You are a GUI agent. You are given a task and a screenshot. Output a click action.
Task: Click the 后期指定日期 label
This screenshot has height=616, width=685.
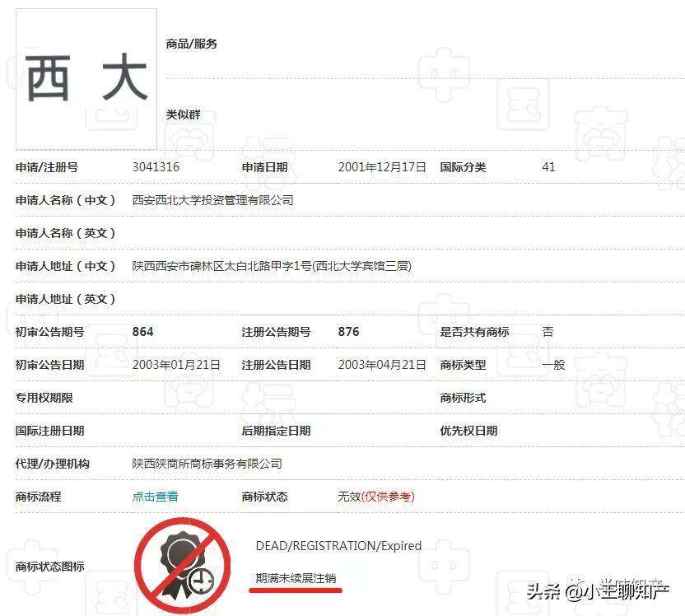pyautogui.click(x=276, y=431)
